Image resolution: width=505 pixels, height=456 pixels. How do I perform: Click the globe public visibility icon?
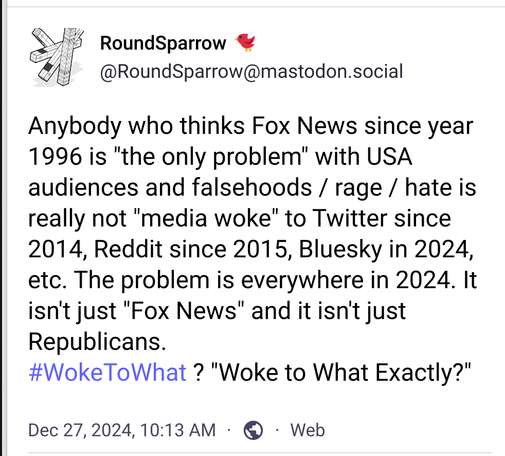point(253,430)
